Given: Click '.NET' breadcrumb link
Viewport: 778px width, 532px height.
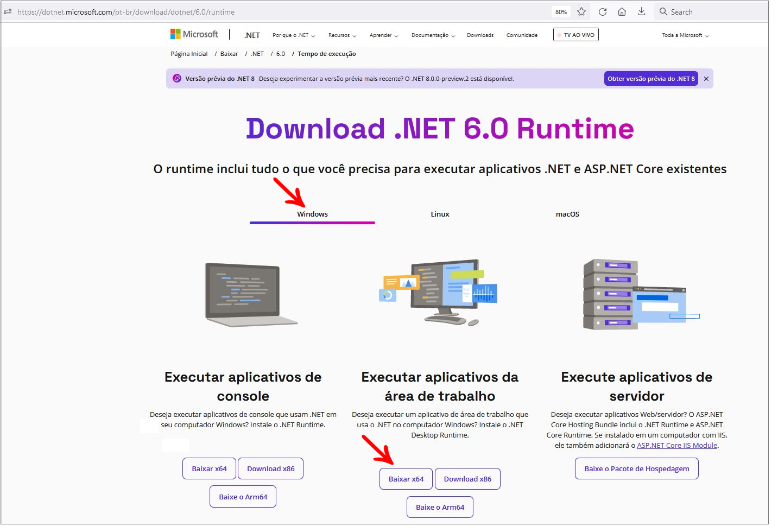Looking at the screenshot, I should [x=257, y=54].
